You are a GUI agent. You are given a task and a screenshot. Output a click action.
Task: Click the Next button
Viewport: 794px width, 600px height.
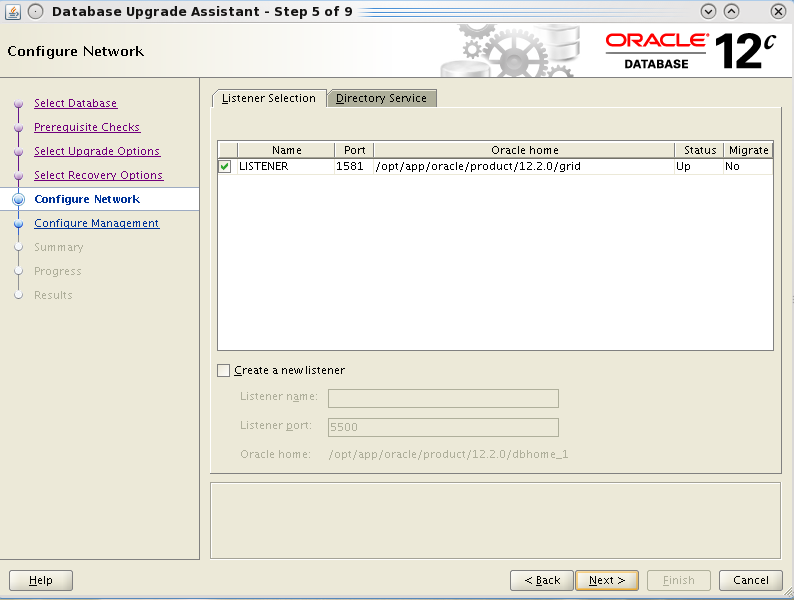coord(607,580)
